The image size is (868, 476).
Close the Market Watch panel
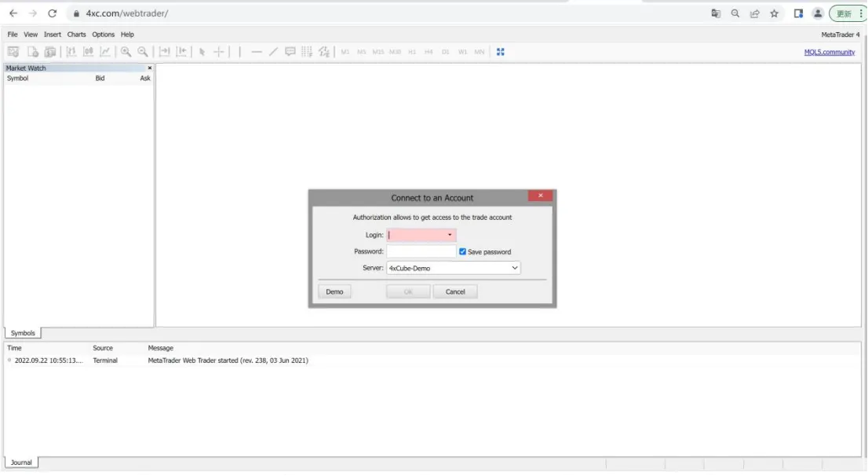149,68
